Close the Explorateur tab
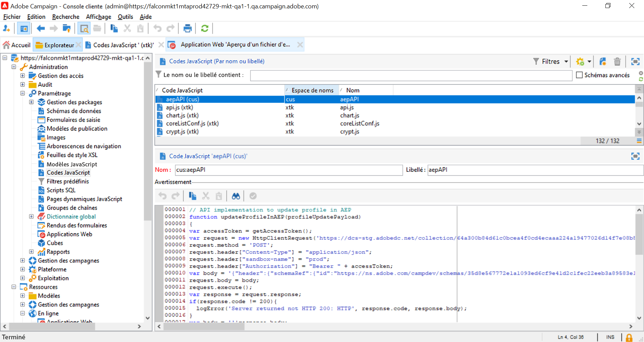The width and height of the screenshot is (644, 342). [x=78, y=45]
